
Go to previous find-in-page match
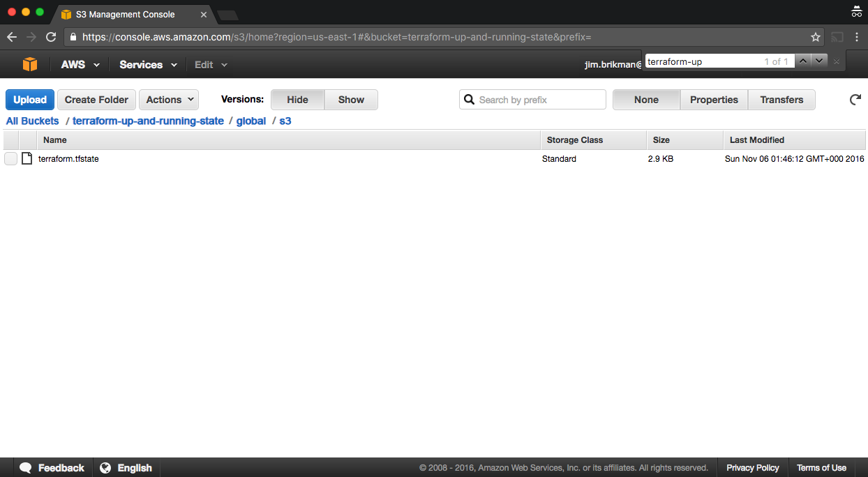[x=803, y=61]
